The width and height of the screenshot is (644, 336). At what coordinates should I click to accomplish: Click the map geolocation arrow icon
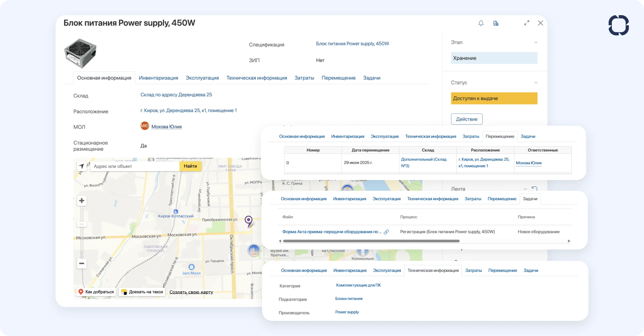tap(81, 166)
